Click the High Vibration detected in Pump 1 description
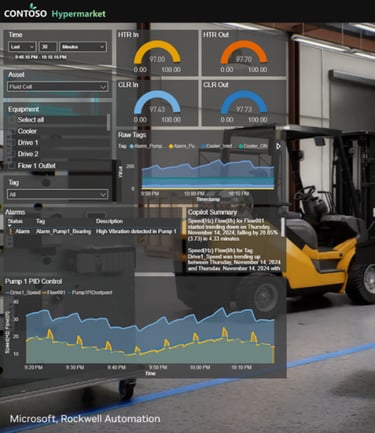 [x=136, y=231]
